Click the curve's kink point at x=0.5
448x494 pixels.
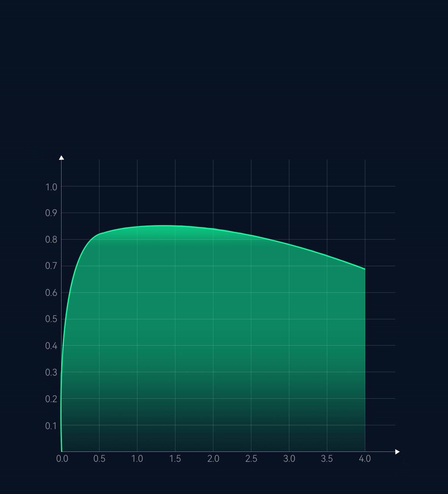pyautogui.click(x=99, y=234)
